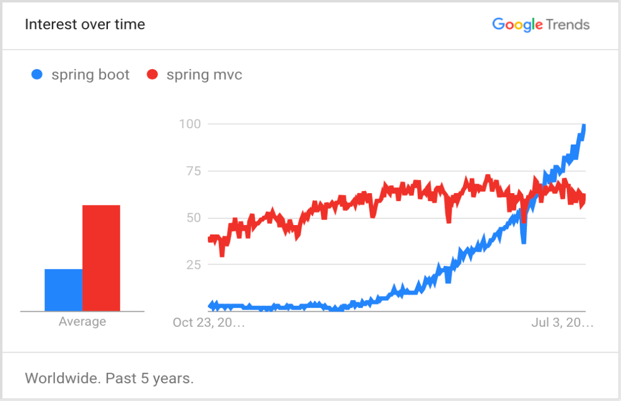Click the Google Trends logo

coord(540,25)
